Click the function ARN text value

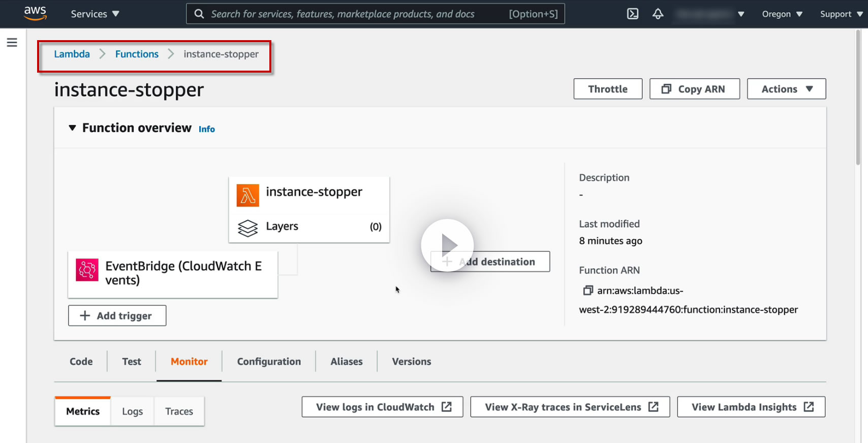point(689,300)
